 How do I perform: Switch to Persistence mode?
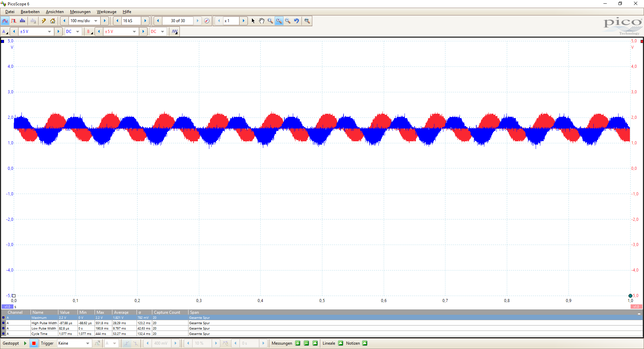point(14,21)
